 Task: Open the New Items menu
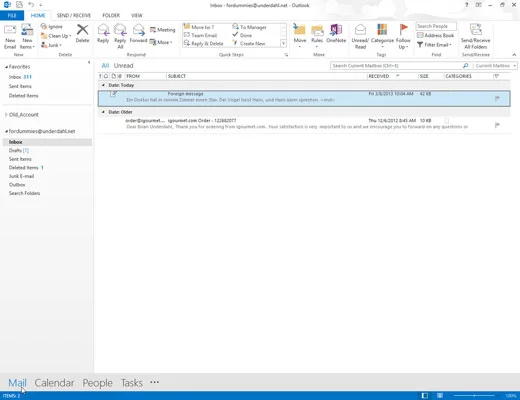pyautogui.click(x=27, y=37)
